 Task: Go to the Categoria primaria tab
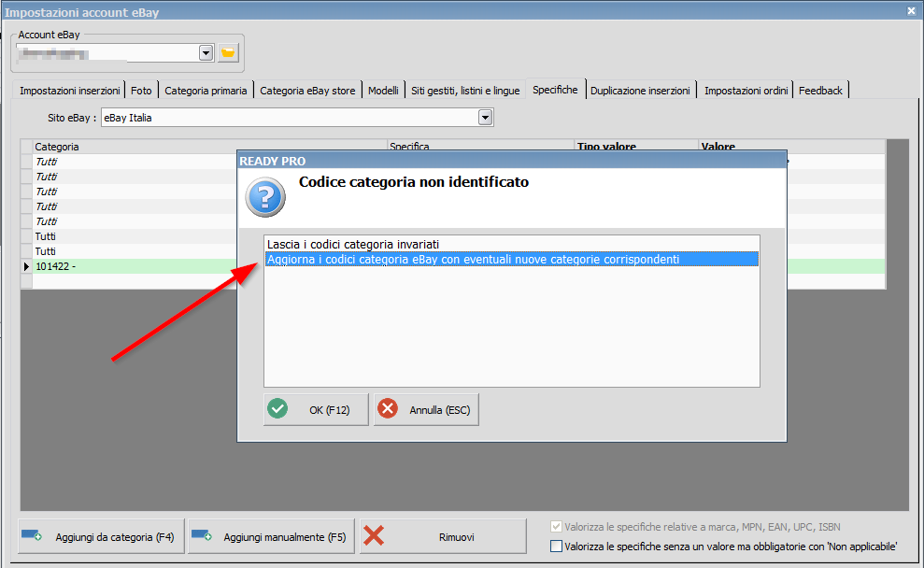[x=206, y=90]
